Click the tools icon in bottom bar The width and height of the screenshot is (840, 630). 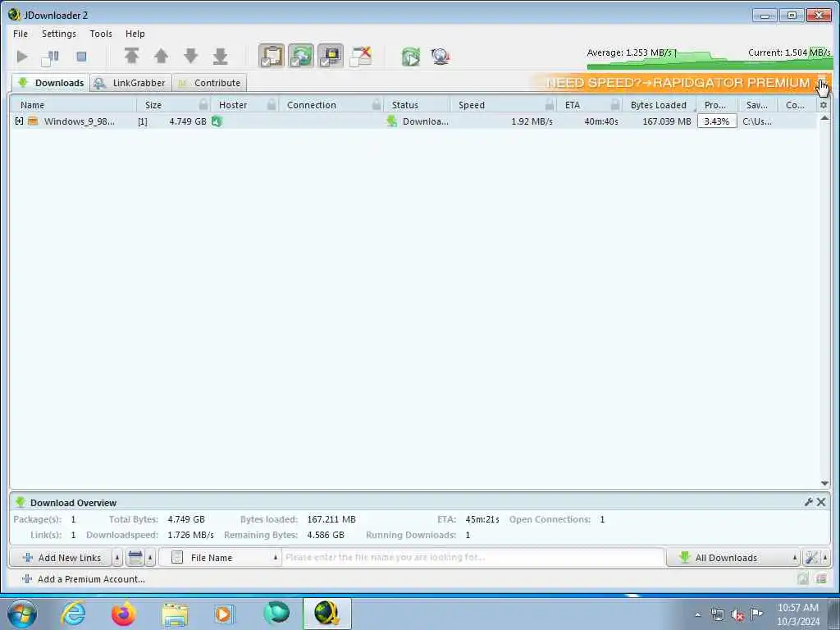[x=811, y=558]
